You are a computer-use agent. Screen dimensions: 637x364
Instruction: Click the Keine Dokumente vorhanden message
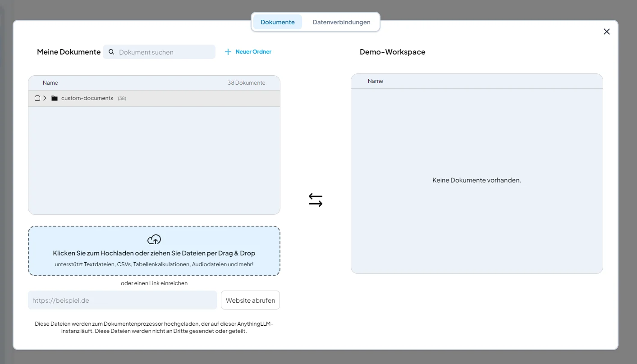click(477, 180)
